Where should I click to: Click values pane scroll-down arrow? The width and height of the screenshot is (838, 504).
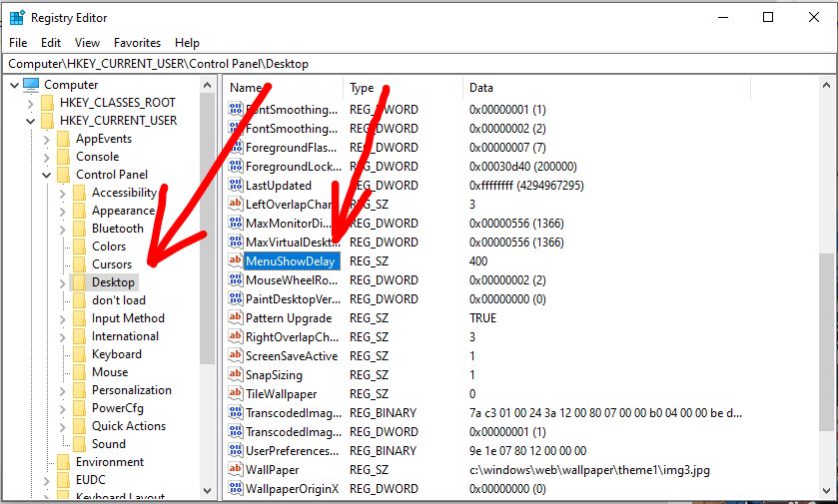coord(826,491)
